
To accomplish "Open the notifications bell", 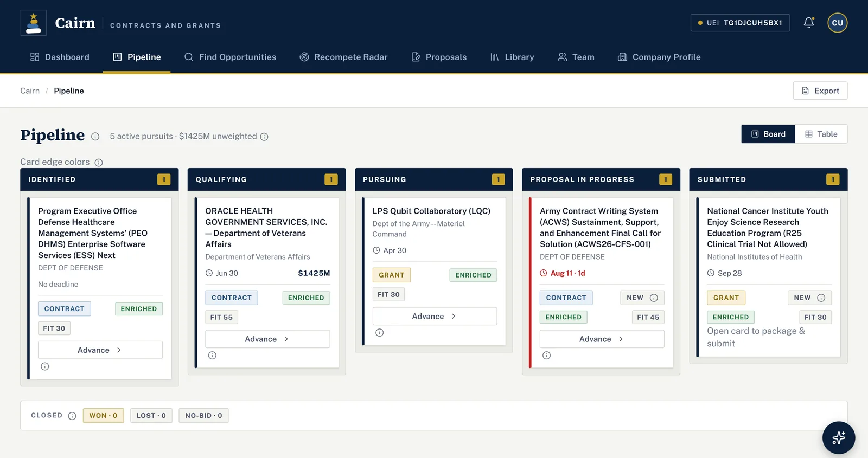I will click(809, 23).
